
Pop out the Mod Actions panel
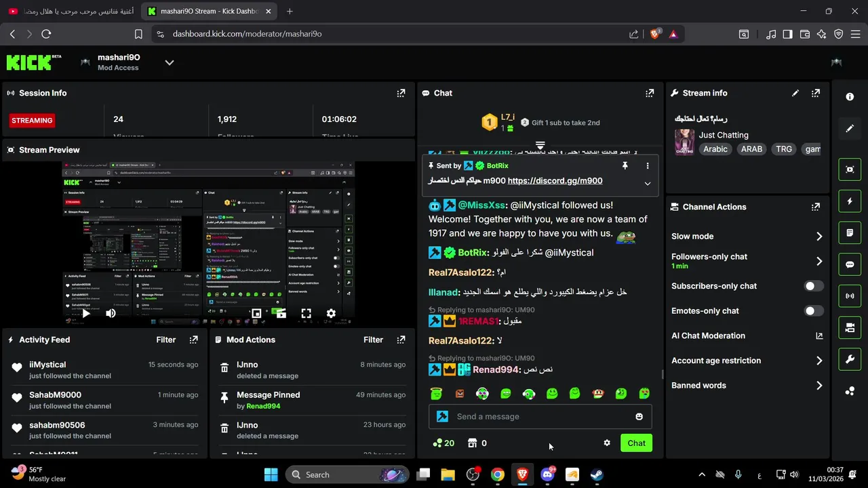click(x=401, y=340)
